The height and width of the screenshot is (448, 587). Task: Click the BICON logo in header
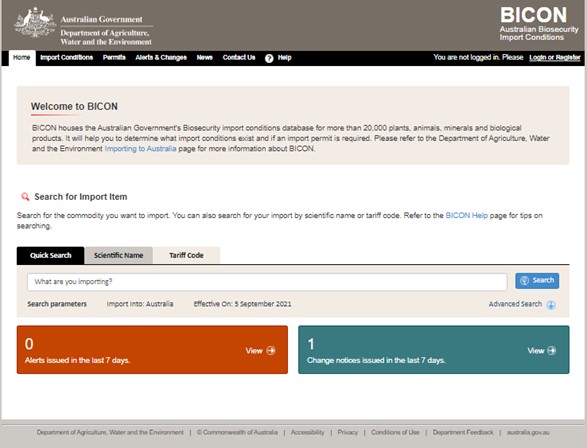pyautogui.click(x=539, y=24)
